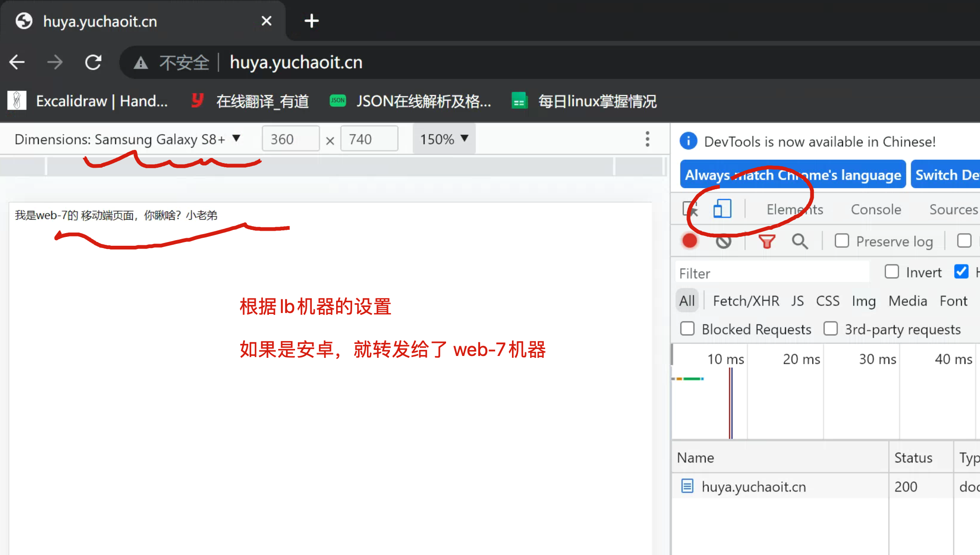The height and width of the screenshot is (555, 980).
Task: Tick 3rd-party requests checkbox
Action: [x=830, y=328]
